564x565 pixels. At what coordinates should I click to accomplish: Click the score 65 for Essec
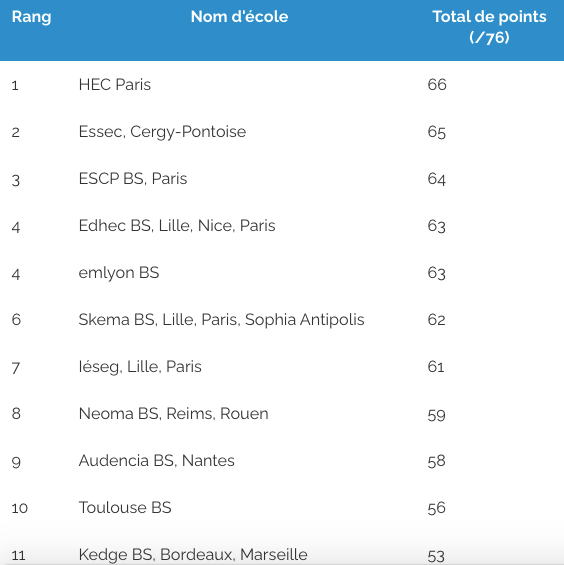tap(437, 132)
